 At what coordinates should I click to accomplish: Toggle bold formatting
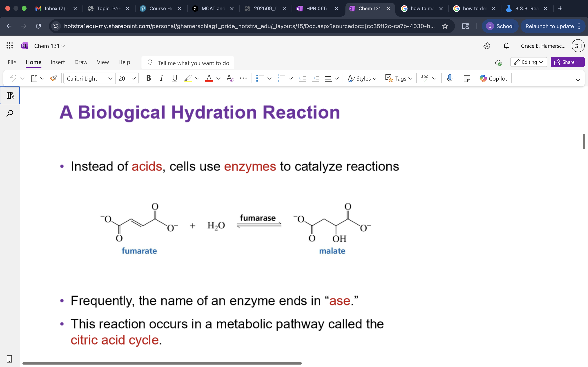click(x=148, y=78)
